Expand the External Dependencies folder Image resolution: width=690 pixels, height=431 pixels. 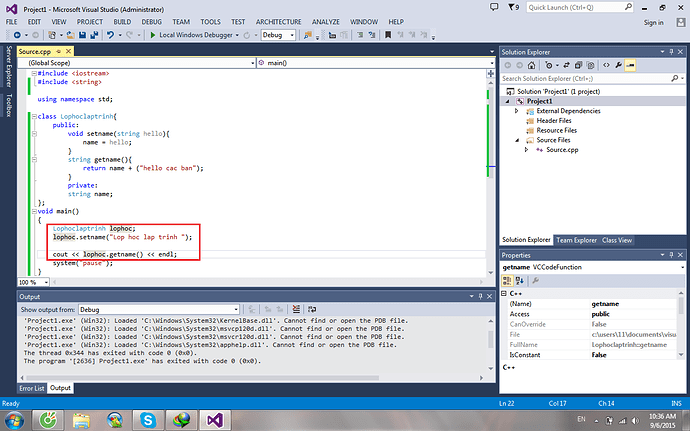517,111
